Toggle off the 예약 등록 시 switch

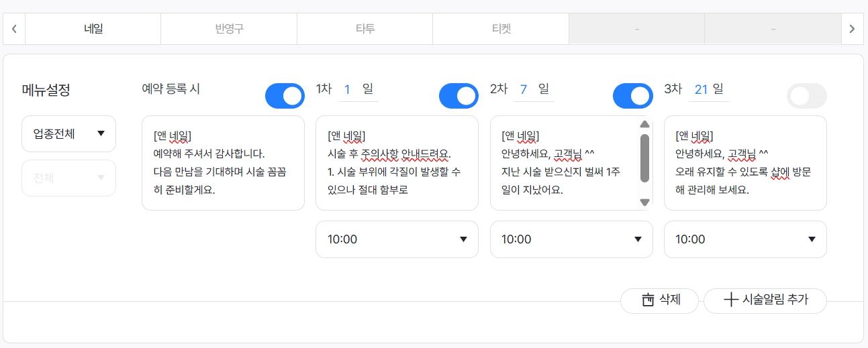point(285,96)
